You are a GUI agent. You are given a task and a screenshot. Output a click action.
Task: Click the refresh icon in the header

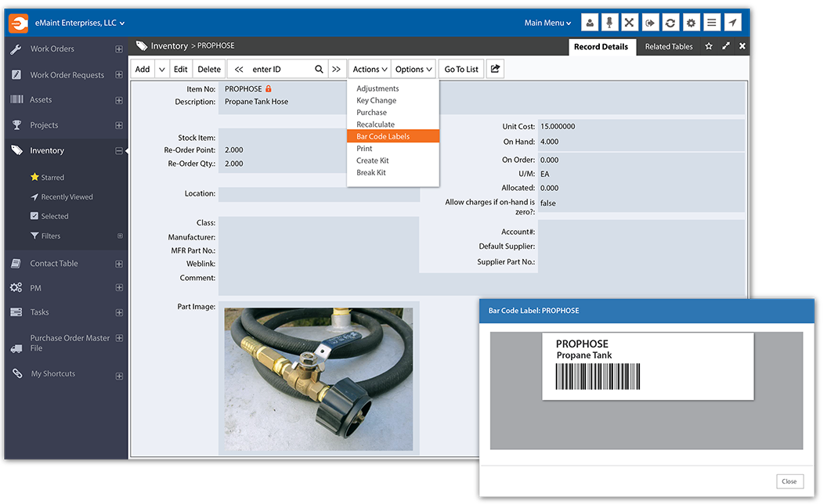click(x=670, y=23)
